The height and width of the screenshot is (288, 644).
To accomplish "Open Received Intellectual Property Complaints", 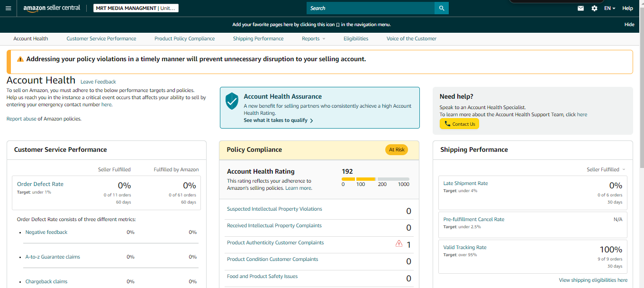I will [x=274, y=225].
